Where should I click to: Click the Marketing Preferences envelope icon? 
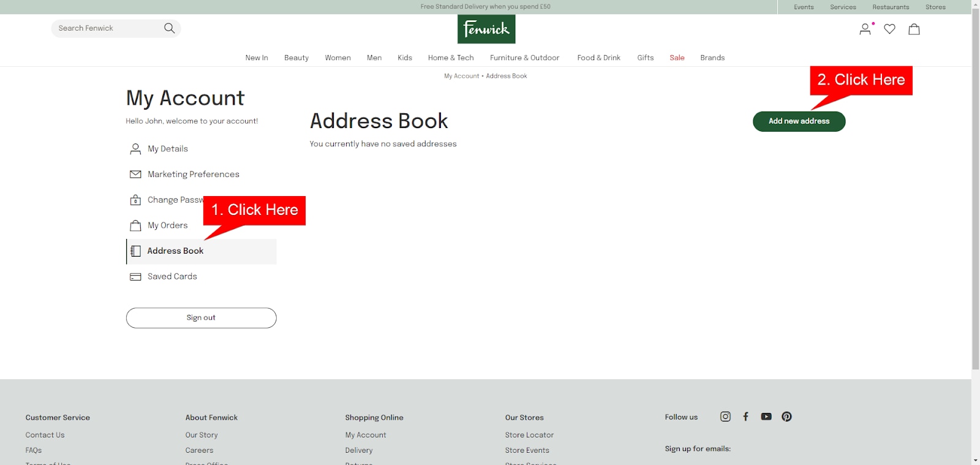(135, 175)
